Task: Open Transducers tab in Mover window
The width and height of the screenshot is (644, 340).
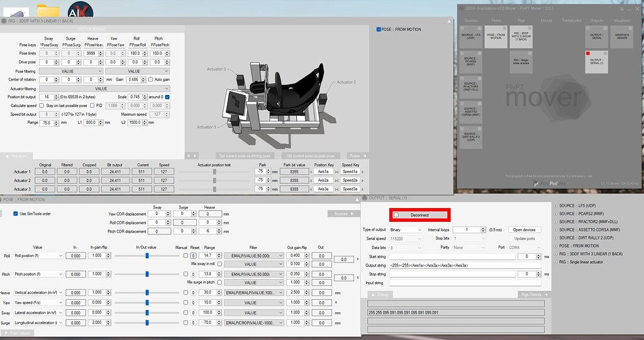Action: click(571, 20)
